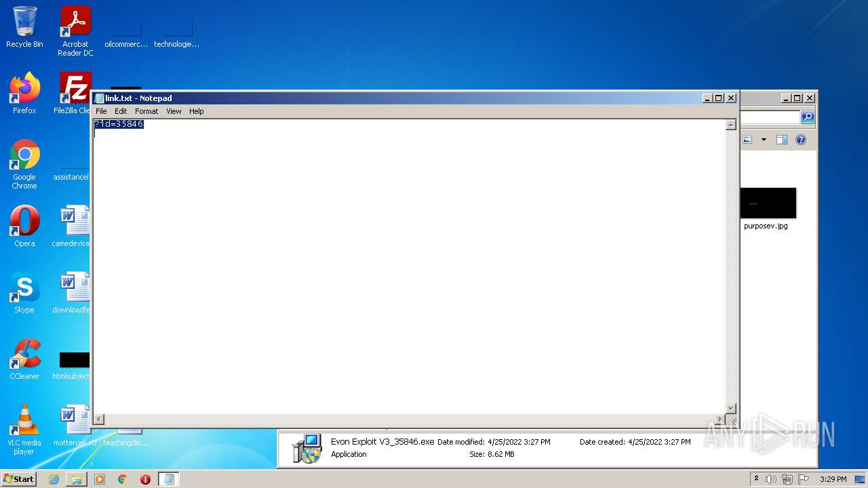Viewport: 868px width, 488px height.
Task: Open Windows Media Player taskbar icon
Action: coord(100,479)
